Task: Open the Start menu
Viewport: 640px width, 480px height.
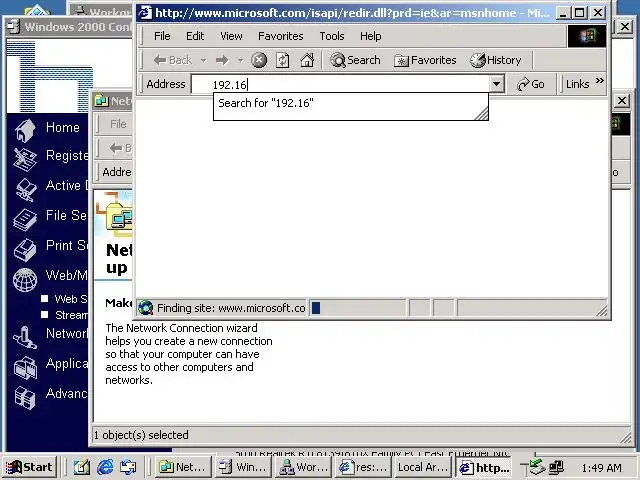Action: click(x=29, y=467)
